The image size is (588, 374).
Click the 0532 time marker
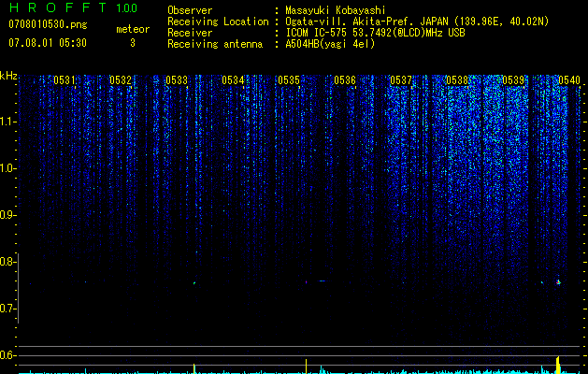click(x=121, y=80)
